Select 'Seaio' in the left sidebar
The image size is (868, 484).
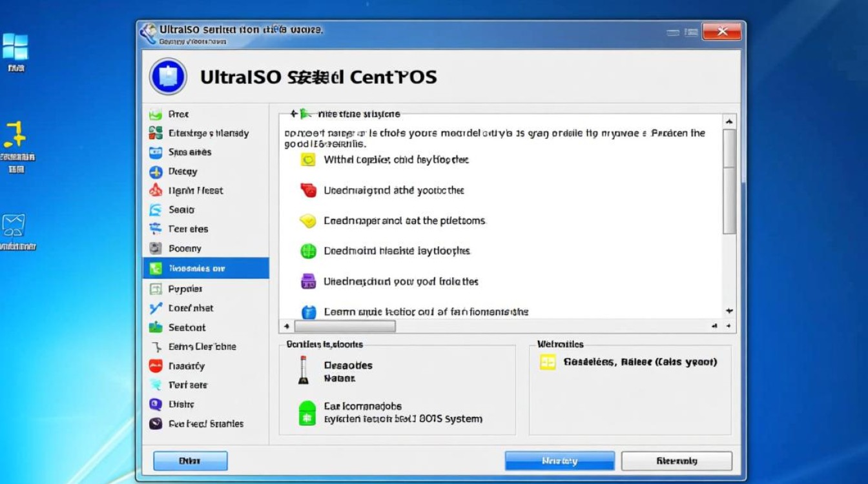[181, 210]
